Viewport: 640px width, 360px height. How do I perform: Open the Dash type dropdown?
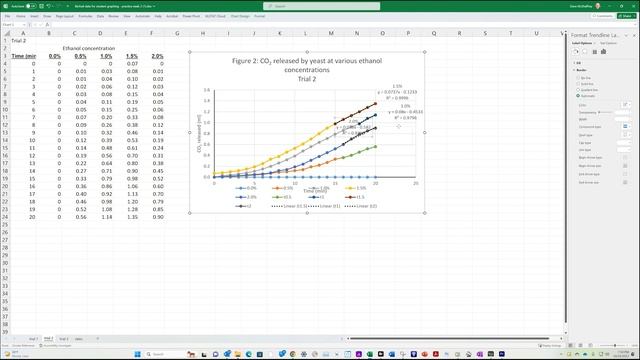626,135
